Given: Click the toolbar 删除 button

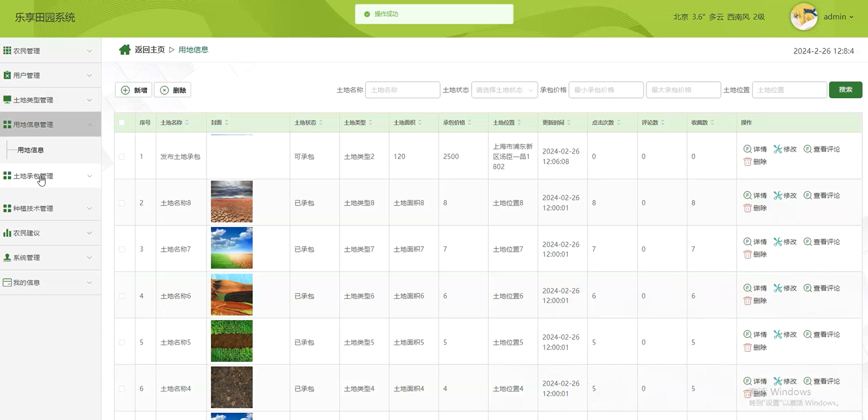Looking at the screenshot, I should point(172,90).
